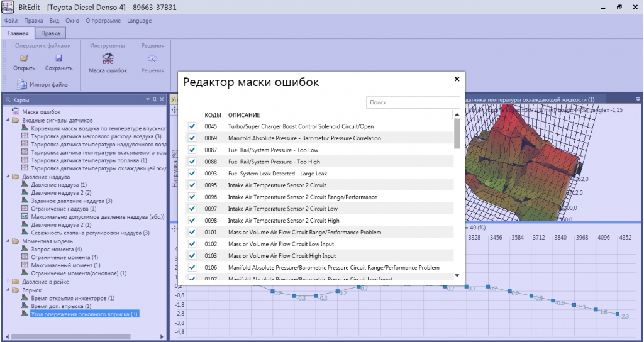Screen dimensions: 644x342
Task: Switch to the Главная ribbon tab
Action: [18, 33]
